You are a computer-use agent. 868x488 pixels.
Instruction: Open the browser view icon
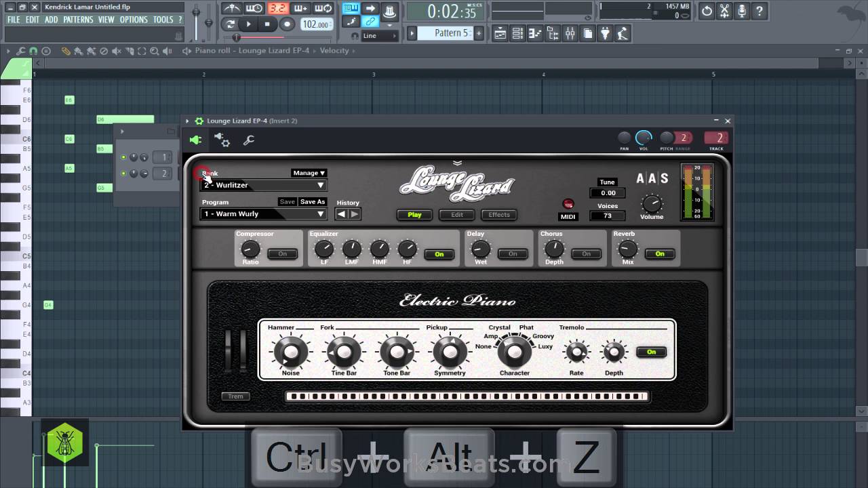coord(553,33)
